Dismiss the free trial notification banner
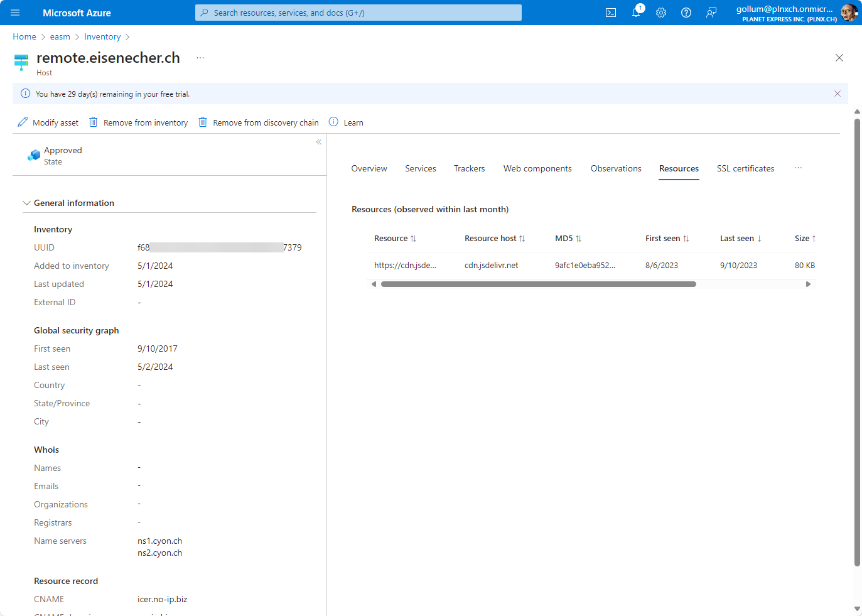Image resolution: width=862 pixels, height=616 pixels. 837,94
